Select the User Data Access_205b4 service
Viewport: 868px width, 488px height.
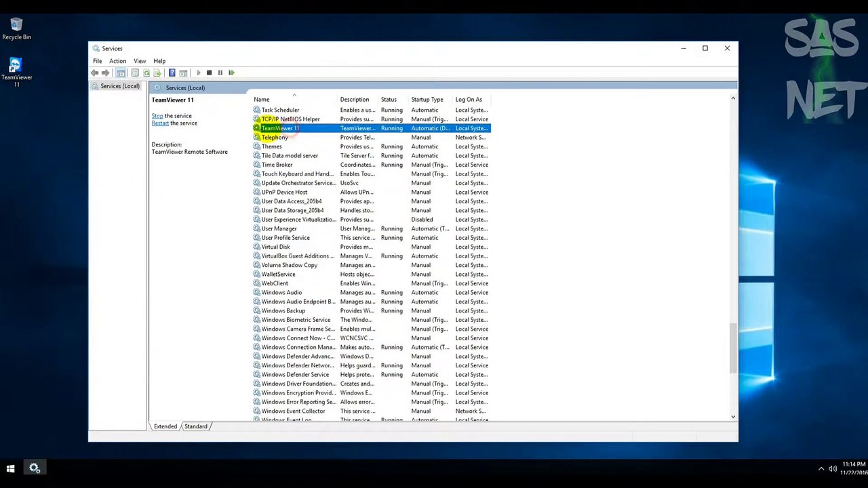292,201
